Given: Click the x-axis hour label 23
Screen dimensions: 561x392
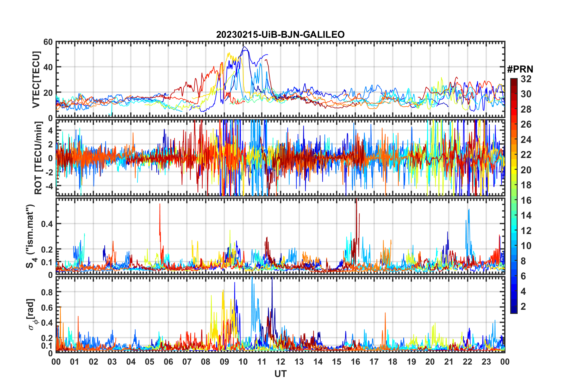Looking at the screenshot, I should [x=486, y=362].
